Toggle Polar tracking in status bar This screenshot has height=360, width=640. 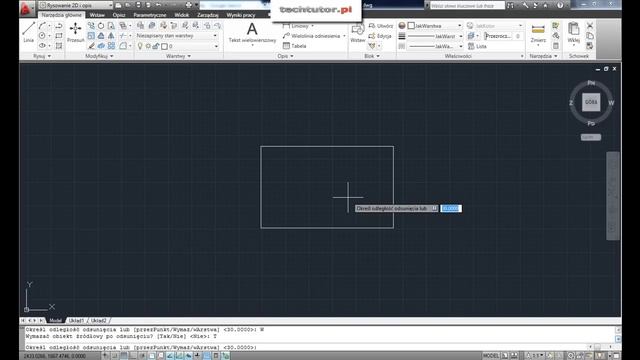[142, 356]
